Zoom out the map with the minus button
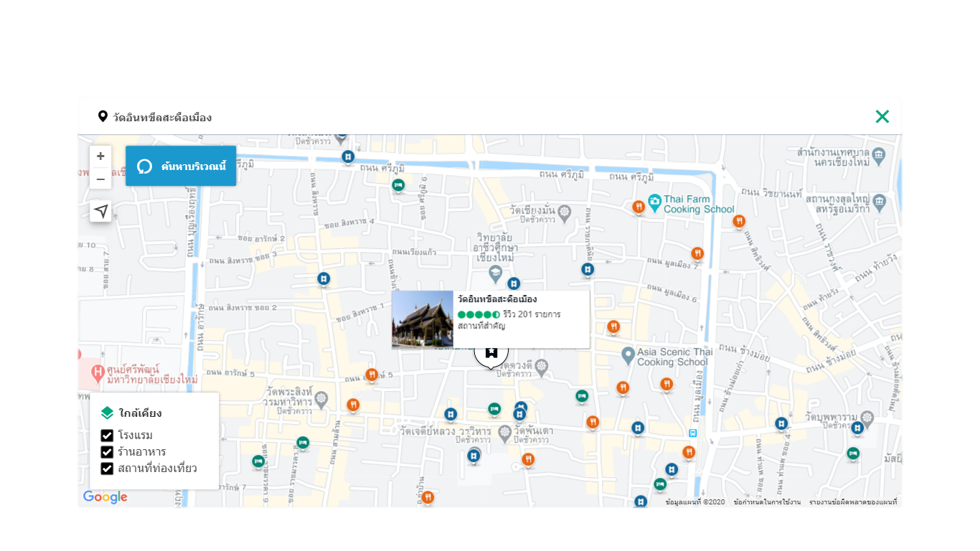This screenshot has width=980, height=551. click(x=100, y=179)
